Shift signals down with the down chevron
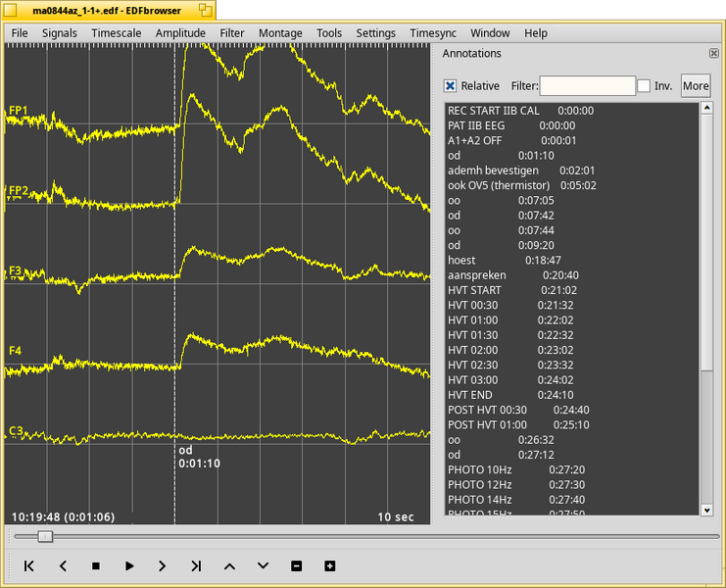 pos(263,565)
